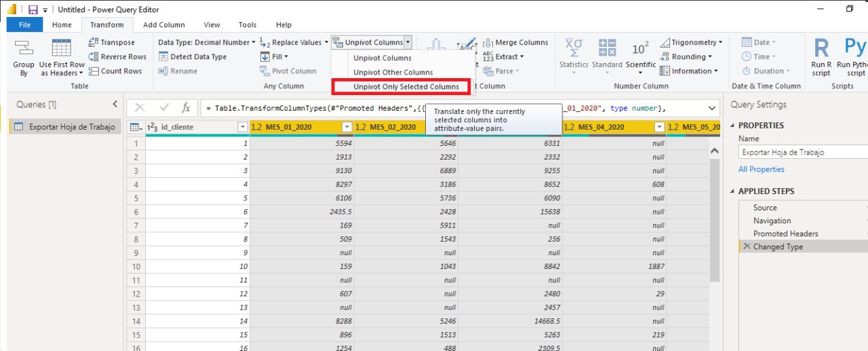Cancel formula edit with X icon

pos(140,108)
